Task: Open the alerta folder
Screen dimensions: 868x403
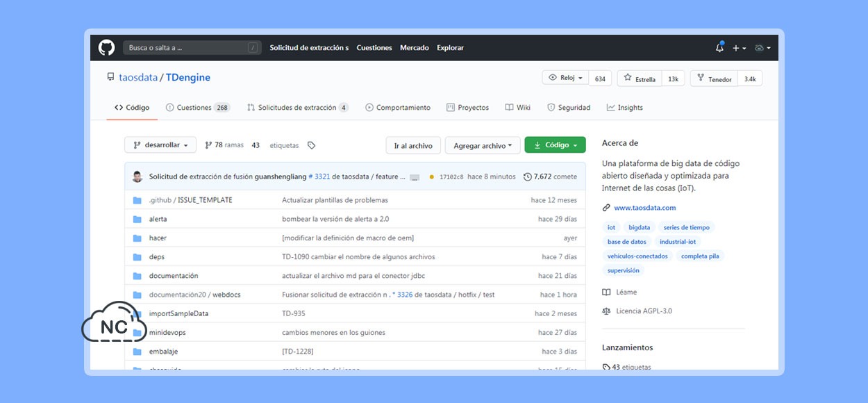Action: tap(158, 219)
